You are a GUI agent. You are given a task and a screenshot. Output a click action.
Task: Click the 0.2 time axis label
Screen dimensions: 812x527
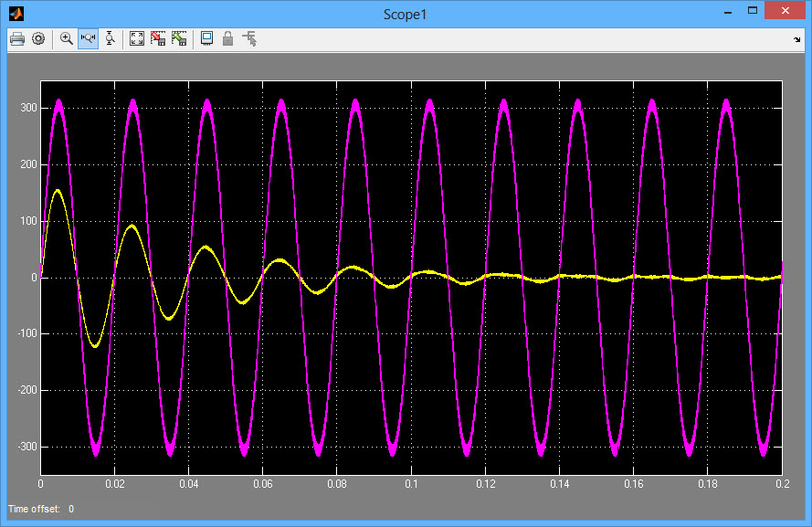(783, 484)
